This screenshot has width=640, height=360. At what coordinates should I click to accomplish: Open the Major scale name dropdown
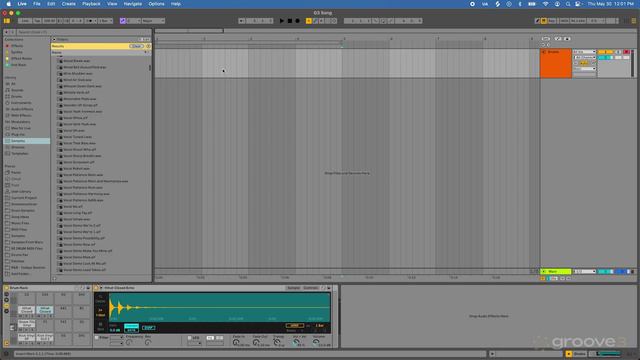pyautogui.click(x=153, y=21)
